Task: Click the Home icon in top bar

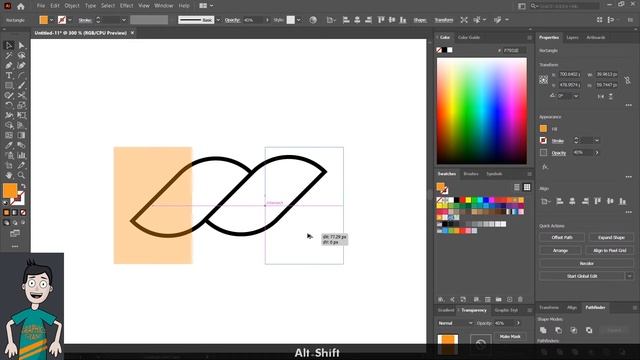Action: 21,6
